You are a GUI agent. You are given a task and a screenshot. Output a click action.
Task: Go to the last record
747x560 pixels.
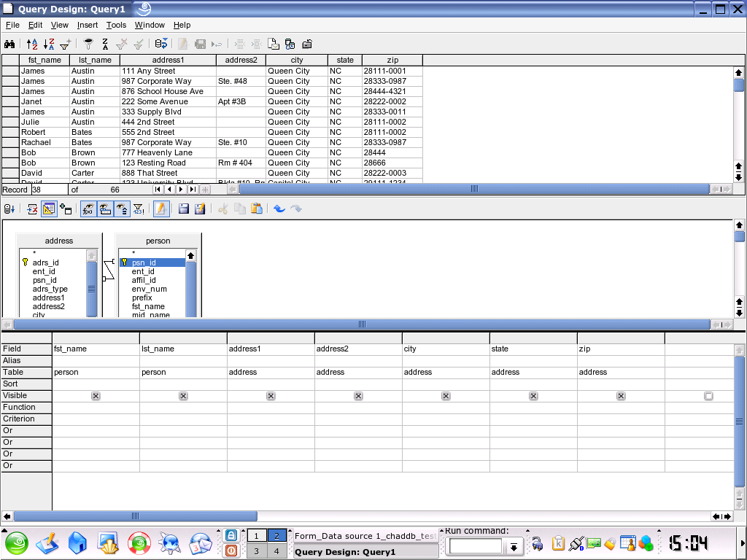click(193, 190)
